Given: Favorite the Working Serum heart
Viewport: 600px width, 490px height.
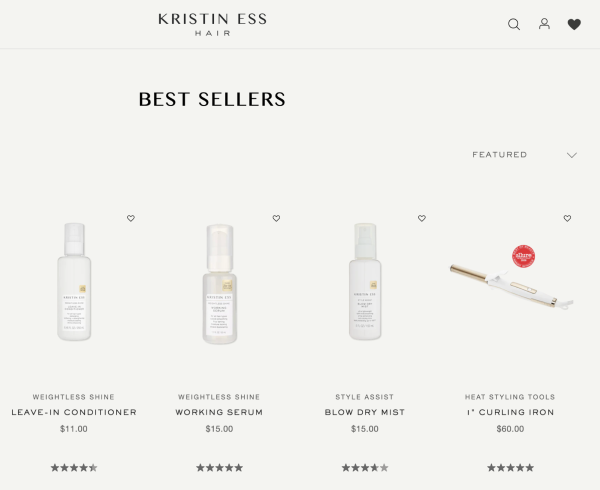Looking at the screenshot, I should click(x=276, y=218).
